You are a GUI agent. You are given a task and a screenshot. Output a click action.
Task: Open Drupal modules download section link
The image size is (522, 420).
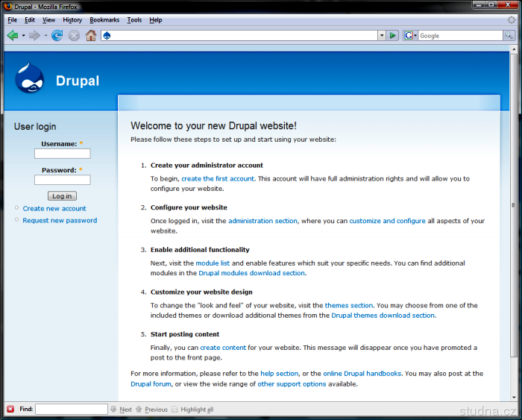point(252,273)
